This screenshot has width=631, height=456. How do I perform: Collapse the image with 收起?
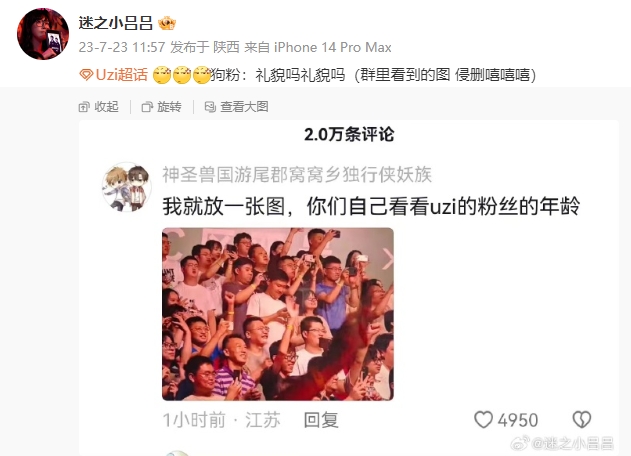click(x=99, y=107)
